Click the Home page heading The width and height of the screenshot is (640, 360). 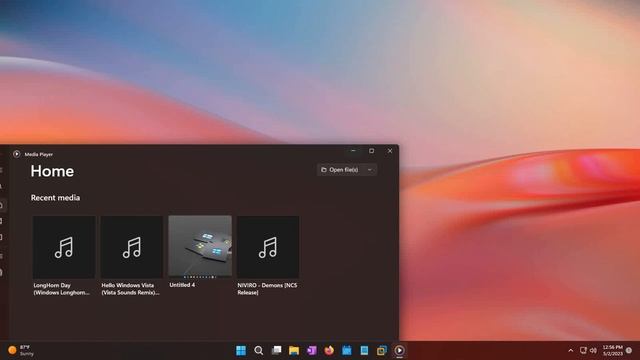(x=52, y=171)
